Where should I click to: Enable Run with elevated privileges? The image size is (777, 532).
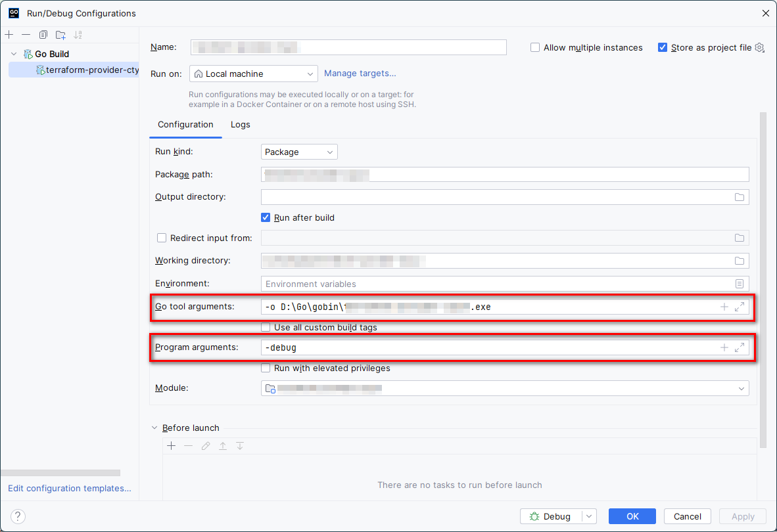pos(266,368)
